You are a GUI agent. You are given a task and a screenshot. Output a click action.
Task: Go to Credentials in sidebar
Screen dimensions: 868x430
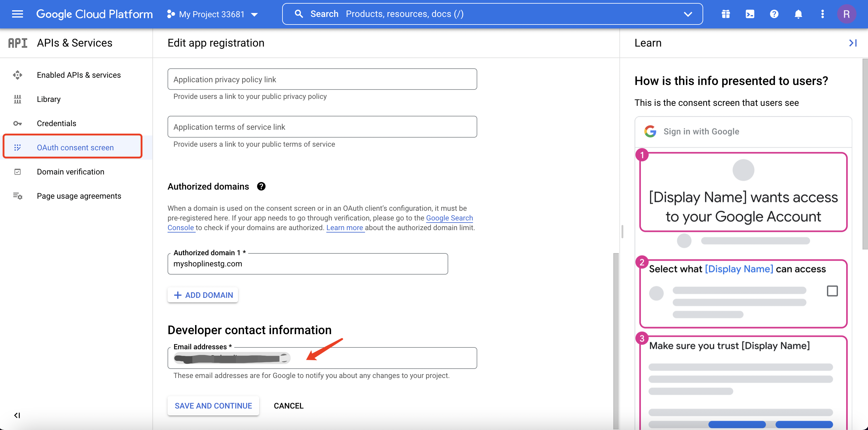click(56, 123)
